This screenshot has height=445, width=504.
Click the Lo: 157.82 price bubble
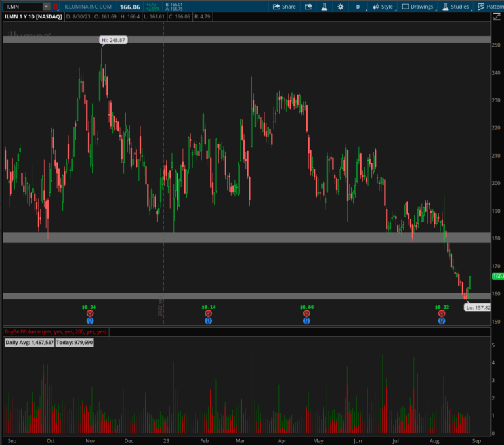tap(478, 308)
